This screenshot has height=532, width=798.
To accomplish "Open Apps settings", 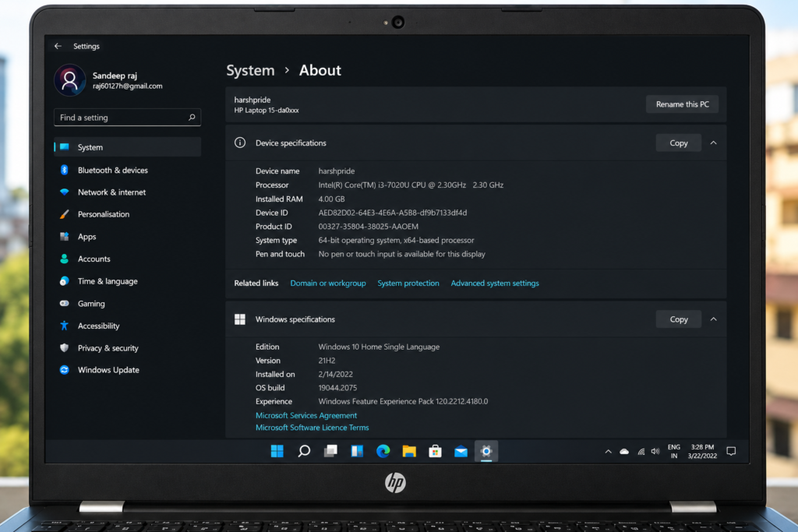I will tap(127, 237).
